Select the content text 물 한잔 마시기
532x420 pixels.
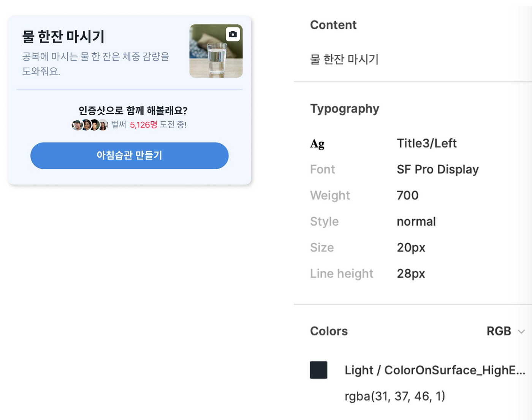(344, 59)
